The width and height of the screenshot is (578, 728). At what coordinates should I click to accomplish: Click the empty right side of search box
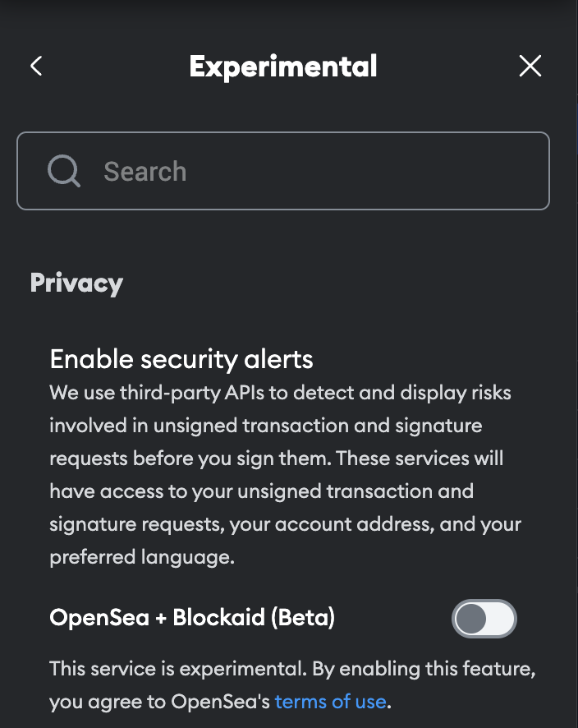pos(460,171)
